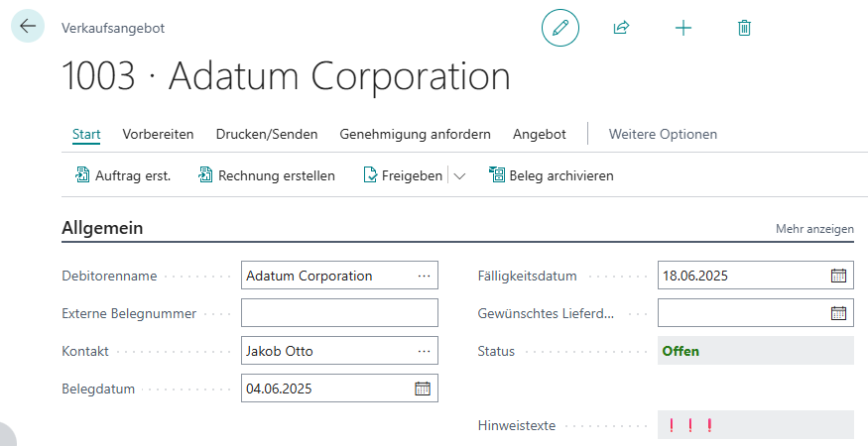This screenshot has width=868, height=446.
Task: Select the Genehmigung anfordern tab
Action: coord(415,134)
